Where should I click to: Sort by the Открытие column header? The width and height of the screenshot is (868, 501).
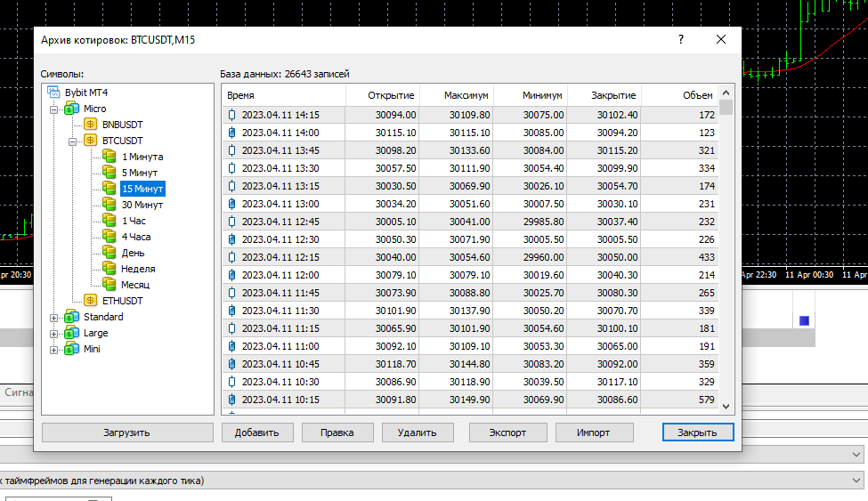tap(383, 95)
